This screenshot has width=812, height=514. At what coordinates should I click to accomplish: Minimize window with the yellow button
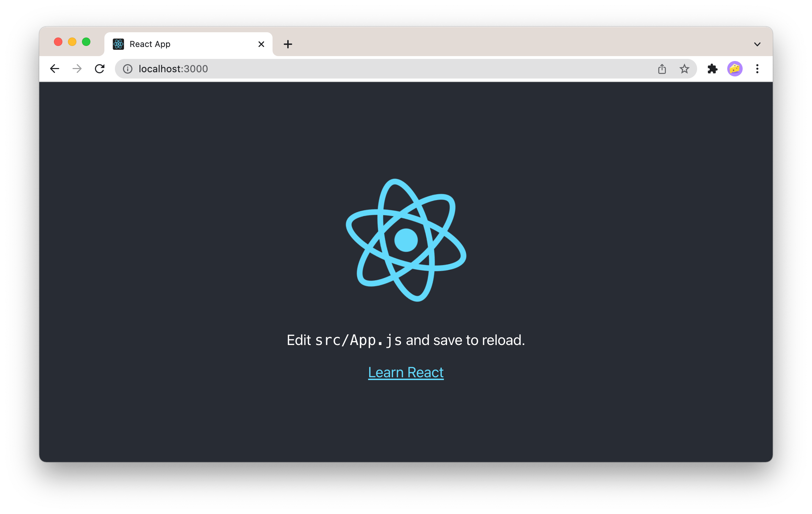pos(72,42)
